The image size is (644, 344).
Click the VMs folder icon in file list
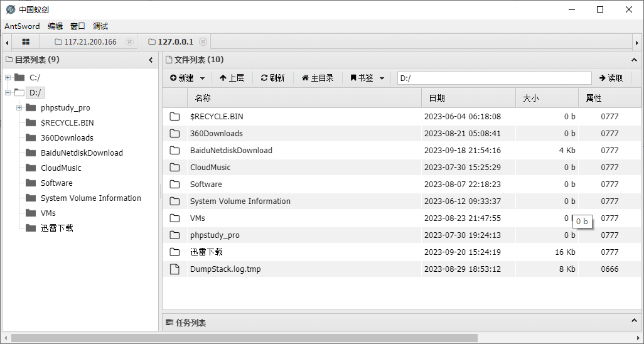[x=175, y=218]
